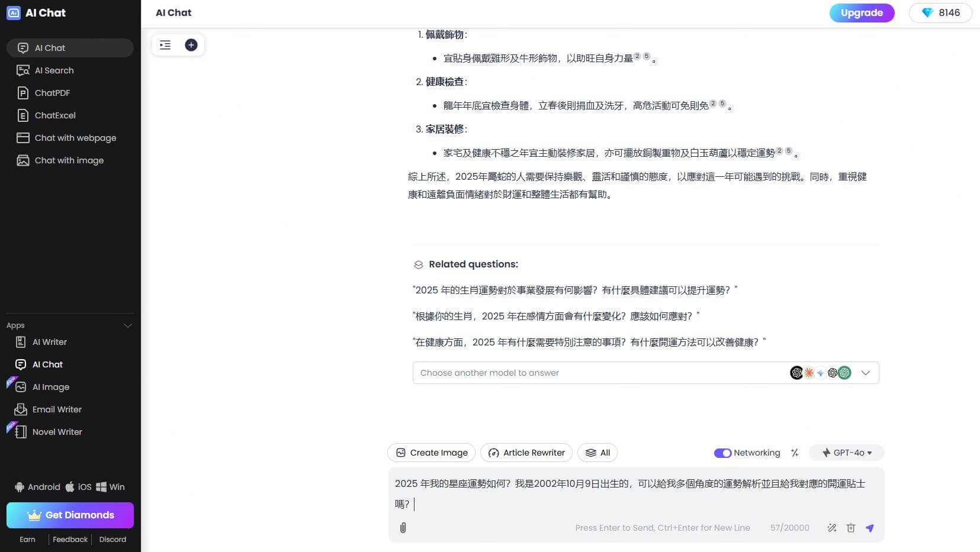Ask related question about 健康方面
Image resolution: width=980 pixels, height=552 pixels.
click(589, 342)
